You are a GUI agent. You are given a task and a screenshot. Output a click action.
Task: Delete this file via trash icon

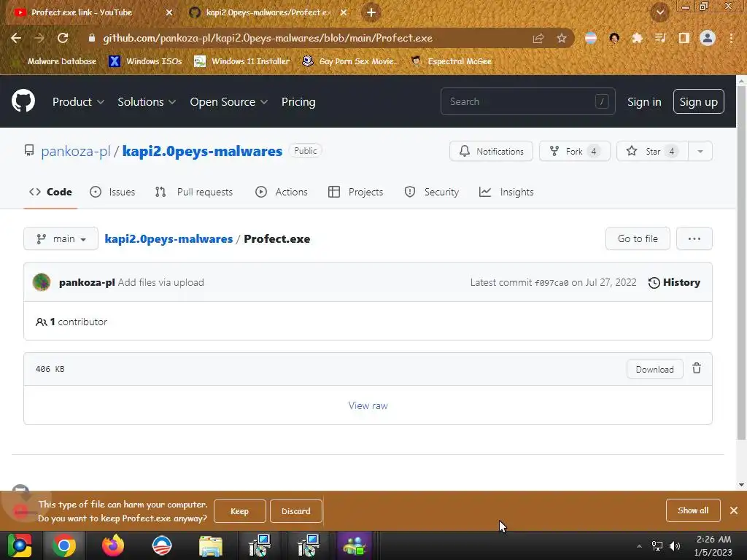(x=697, y=368)
